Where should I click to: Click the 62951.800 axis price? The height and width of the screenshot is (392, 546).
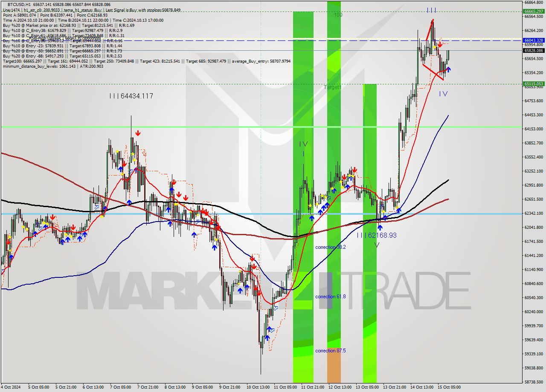click(534, 185)
